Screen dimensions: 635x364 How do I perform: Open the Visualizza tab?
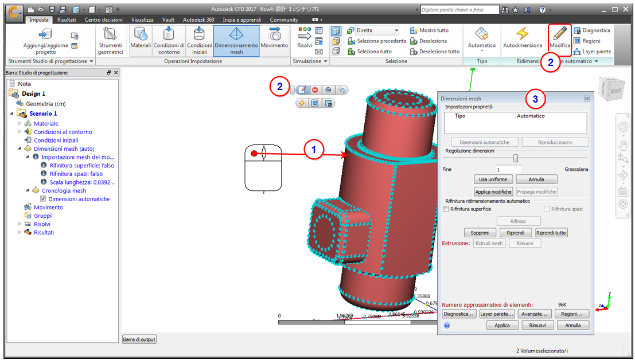click(142, 20)
